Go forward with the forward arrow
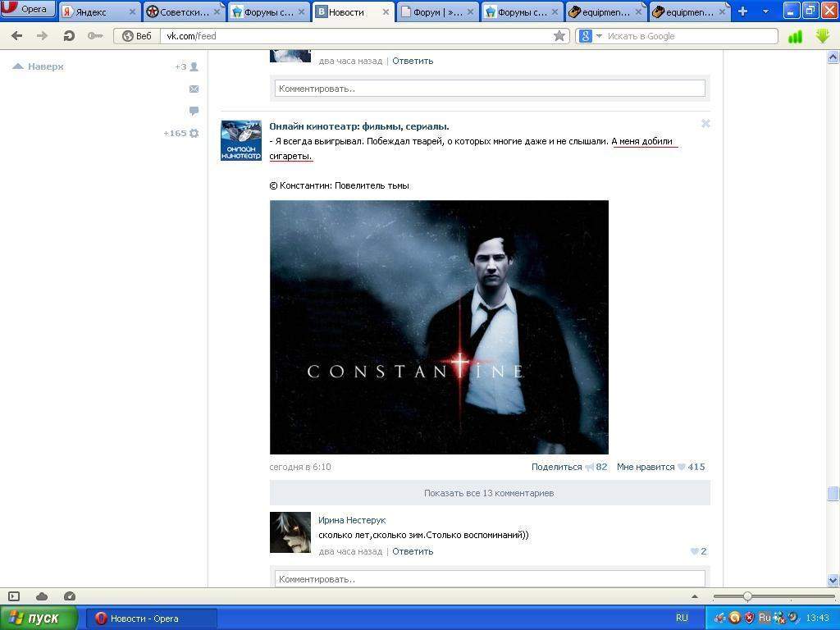 42,36
